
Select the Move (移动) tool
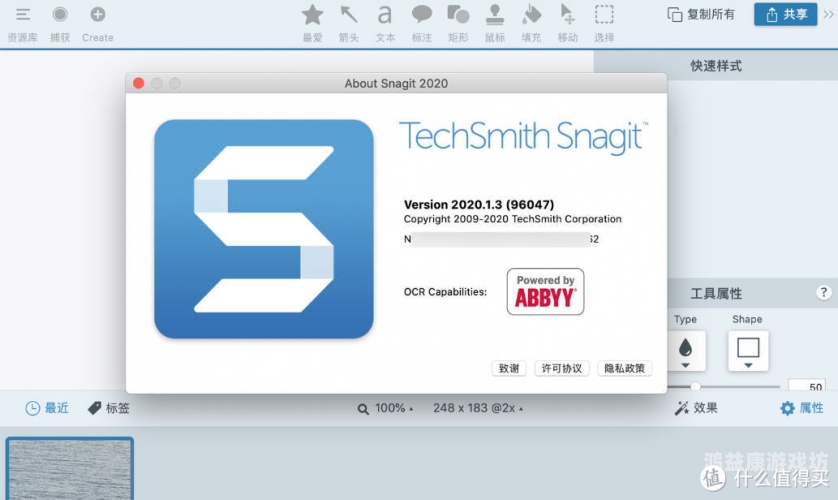click(x=567, y=15)
